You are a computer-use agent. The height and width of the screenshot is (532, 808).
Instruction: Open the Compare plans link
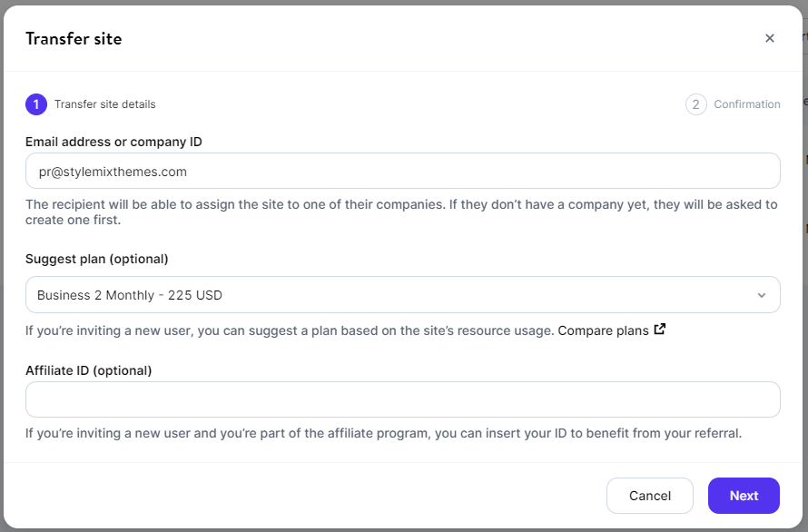tap(603, 330)
